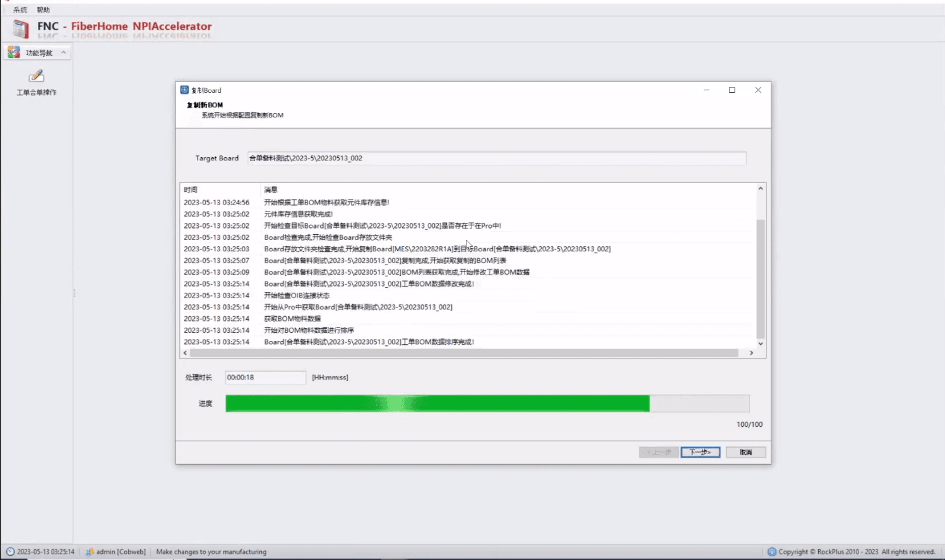This screenshot has height=560, width=945.
Task: Open the 帮助 menu
Action: (43, 10)
